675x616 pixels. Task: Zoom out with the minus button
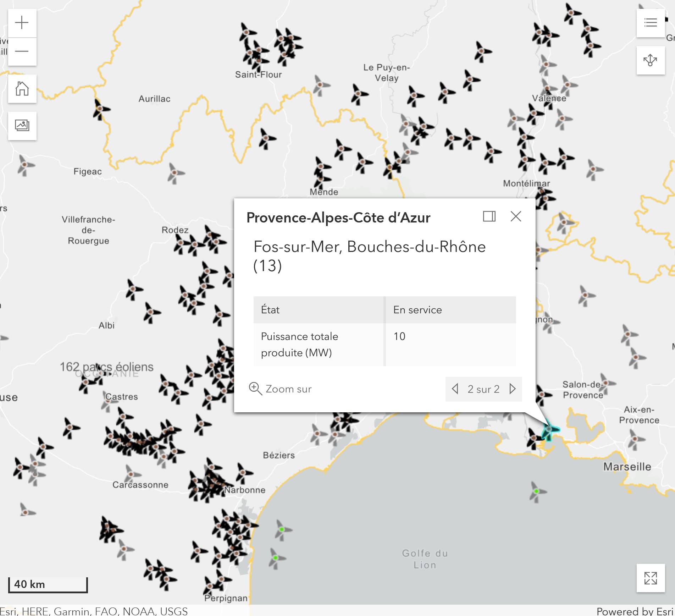(x=22, y=51)
